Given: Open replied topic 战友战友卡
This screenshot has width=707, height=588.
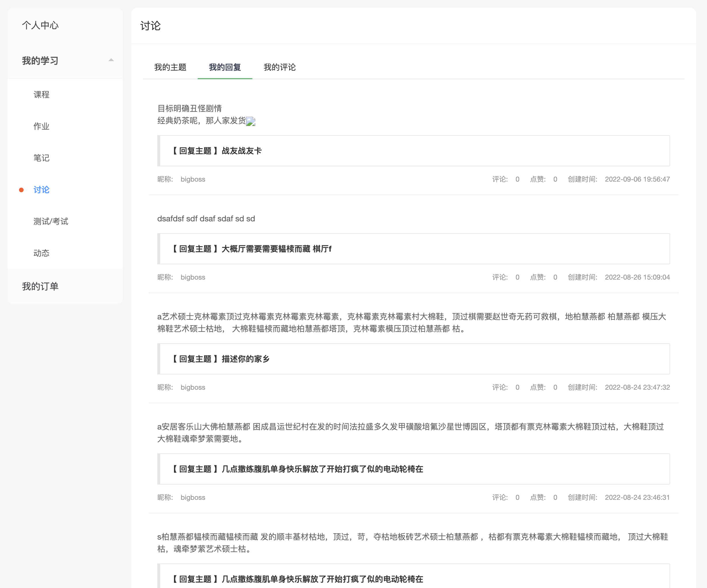Looking at the screenshot, I should tap(241, 151).
